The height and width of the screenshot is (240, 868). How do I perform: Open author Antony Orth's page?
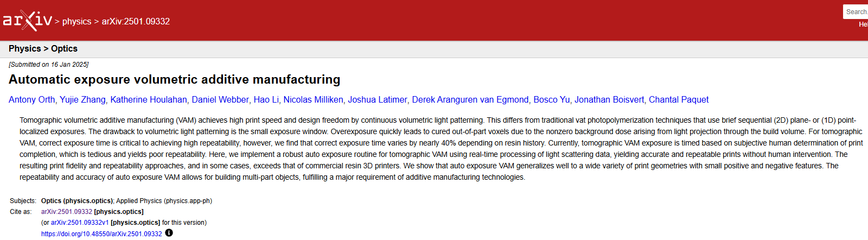(31, 100)
